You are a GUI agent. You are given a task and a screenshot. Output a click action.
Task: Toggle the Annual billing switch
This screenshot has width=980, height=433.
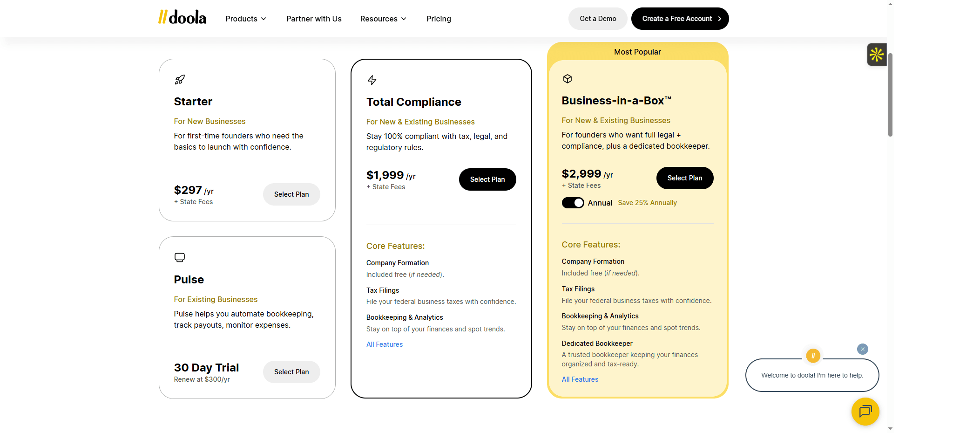(573, 203)
